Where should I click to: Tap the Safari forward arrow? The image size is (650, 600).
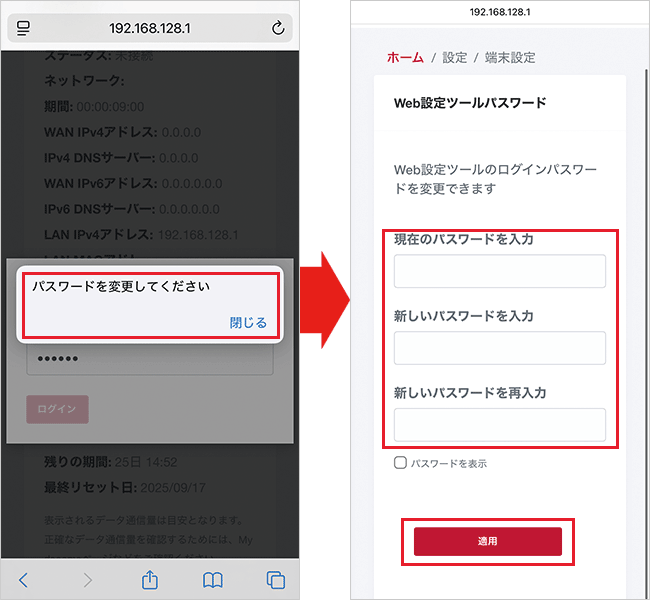pos(87,580)
